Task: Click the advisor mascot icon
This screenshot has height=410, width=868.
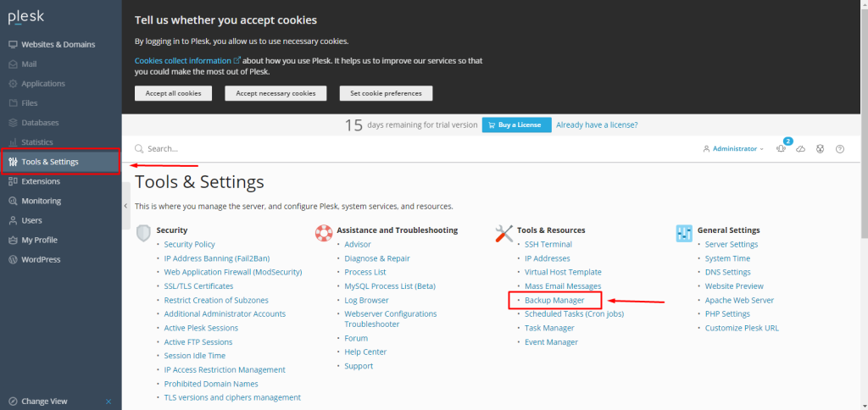Action: click(x=820, y=149)
